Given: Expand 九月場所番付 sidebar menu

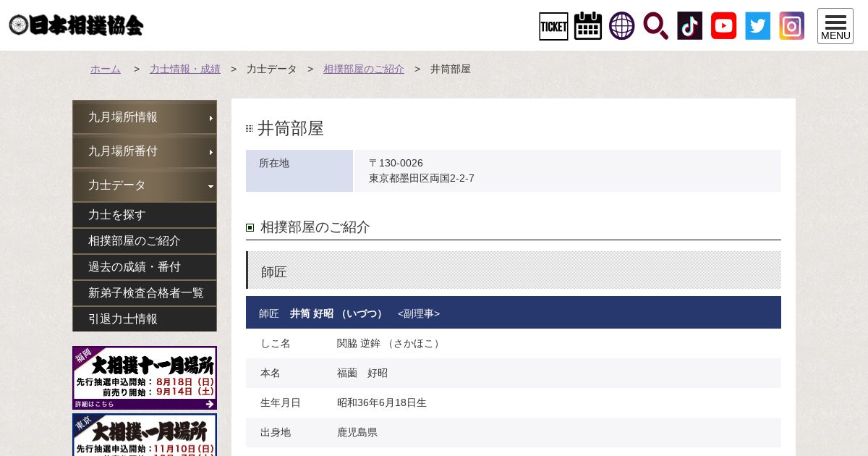Looking at the screenshot, I should [145, 151].
